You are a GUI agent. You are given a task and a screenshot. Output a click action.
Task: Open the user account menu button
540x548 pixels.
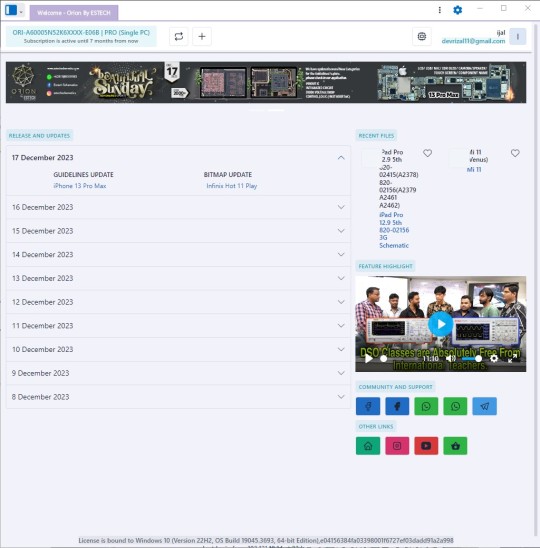[x=517, y=36]
